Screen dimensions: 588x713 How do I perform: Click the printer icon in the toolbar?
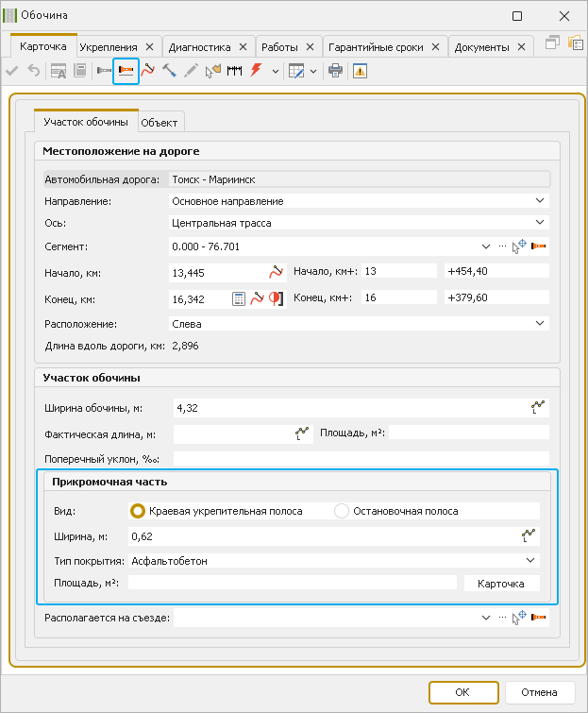pos(335,71)
